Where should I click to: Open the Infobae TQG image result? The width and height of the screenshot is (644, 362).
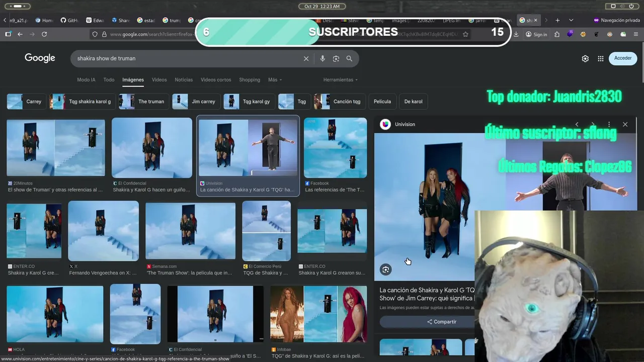[x=319, y=314]
